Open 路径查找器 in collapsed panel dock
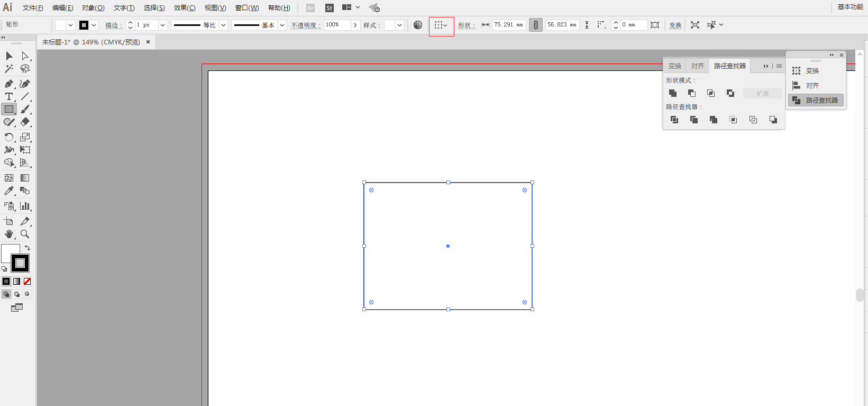 point(816,101)
